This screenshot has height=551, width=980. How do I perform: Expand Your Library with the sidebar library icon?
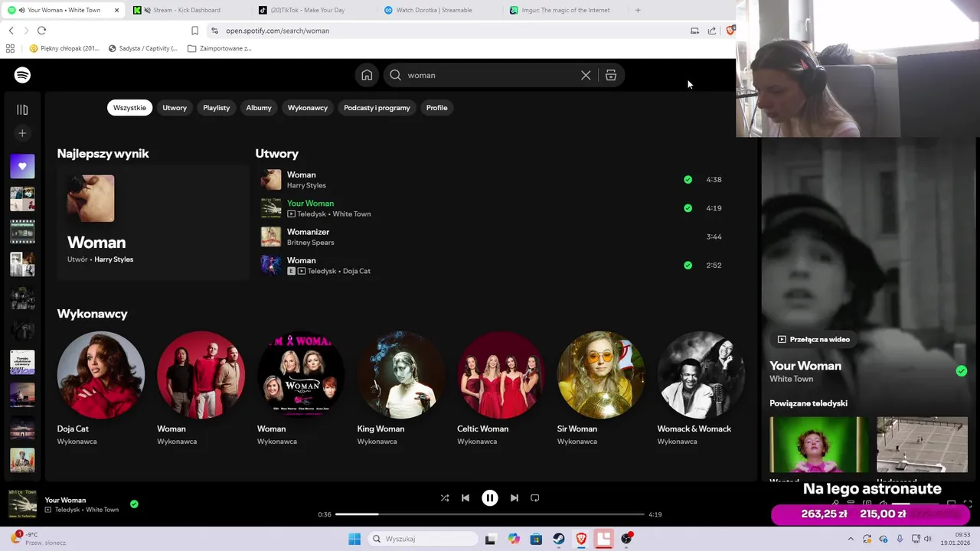[22, 109]
